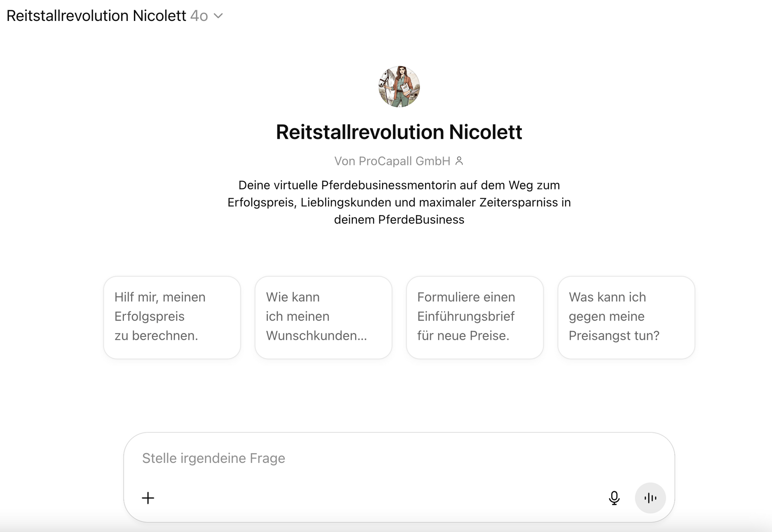Select the 'Hilf mir, meinen Erfolgspreis zu berechnen' card

pos(172,317)
